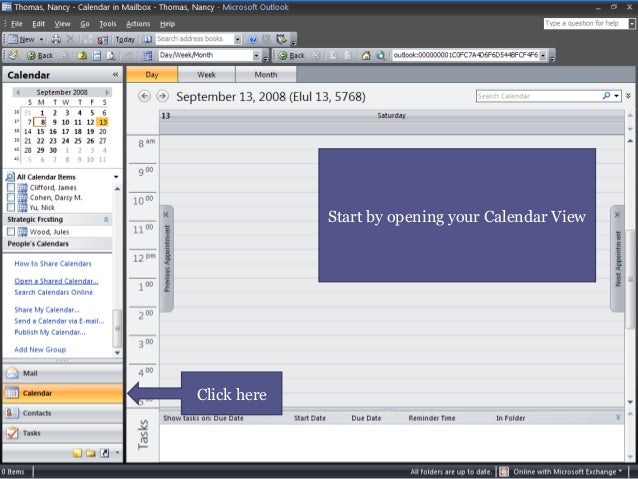
Task: Switch to the Week tab
Action: pyautogui.click(x=207, y=74)
